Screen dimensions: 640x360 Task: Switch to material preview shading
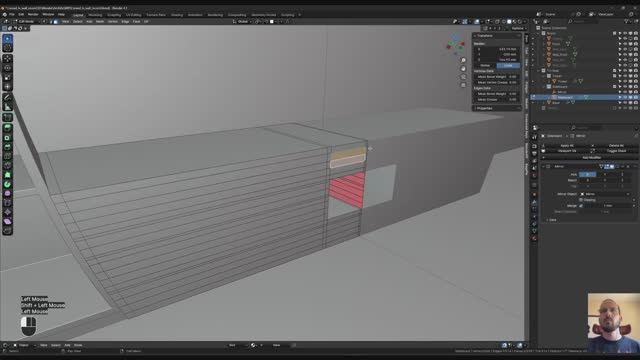[514, 22]
